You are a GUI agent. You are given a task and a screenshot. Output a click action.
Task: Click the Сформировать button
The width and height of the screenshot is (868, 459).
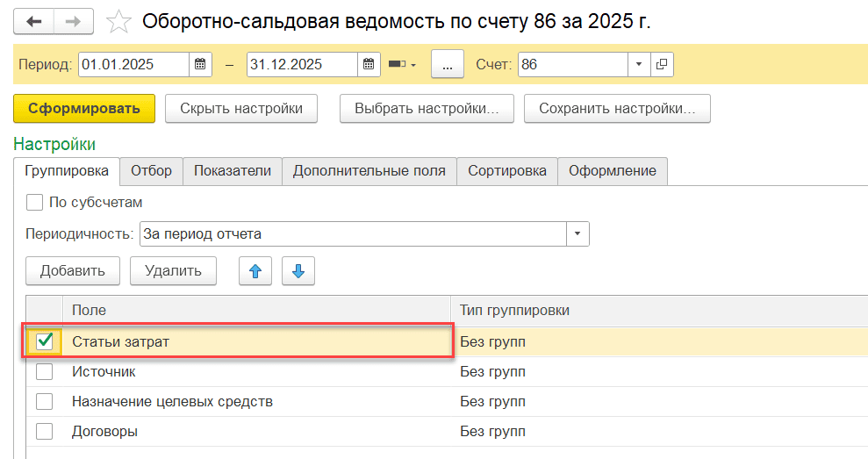84,109
